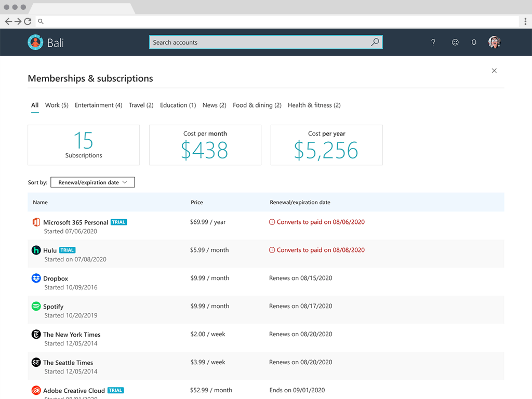Switch to the Health & fitness (2) tab

(314, 105)
